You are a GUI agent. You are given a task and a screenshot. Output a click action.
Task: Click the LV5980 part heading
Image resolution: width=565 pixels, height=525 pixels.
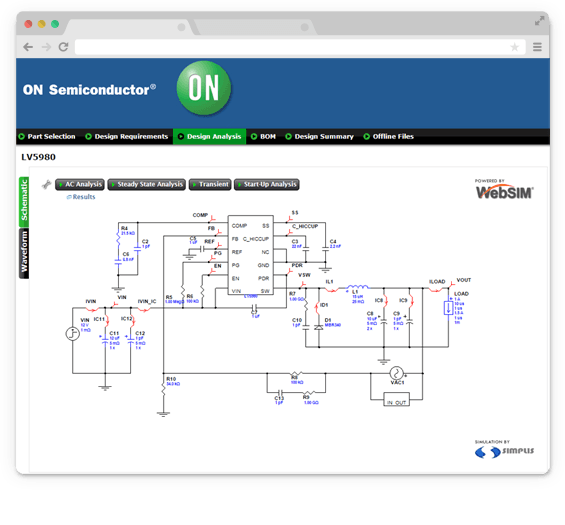click(39, 157)
